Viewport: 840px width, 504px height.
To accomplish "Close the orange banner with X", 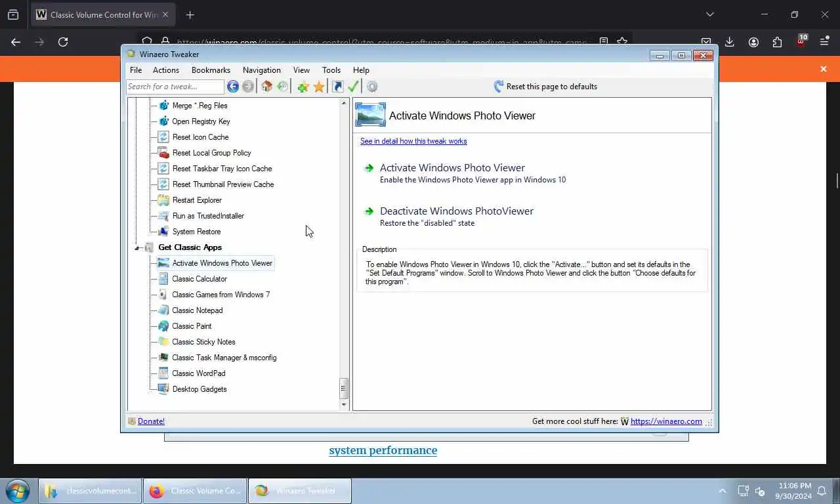I will click(x=824, y=69).
